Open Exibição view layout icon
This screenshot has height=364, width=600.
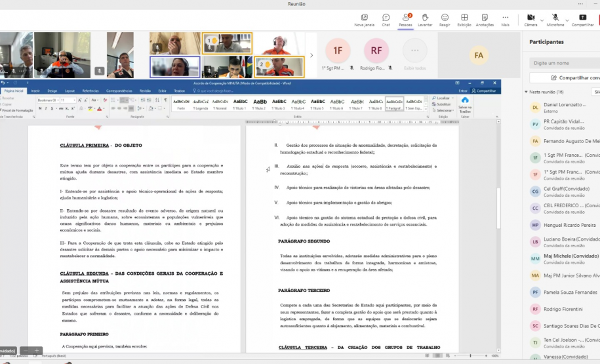464,18
